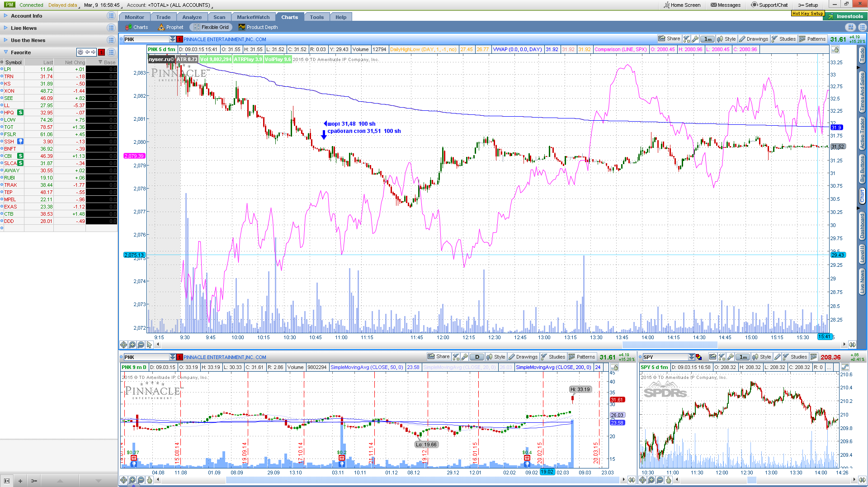Open the Favorite watchlist gear settings
The image size is (868, 487).
pos(80,52)
